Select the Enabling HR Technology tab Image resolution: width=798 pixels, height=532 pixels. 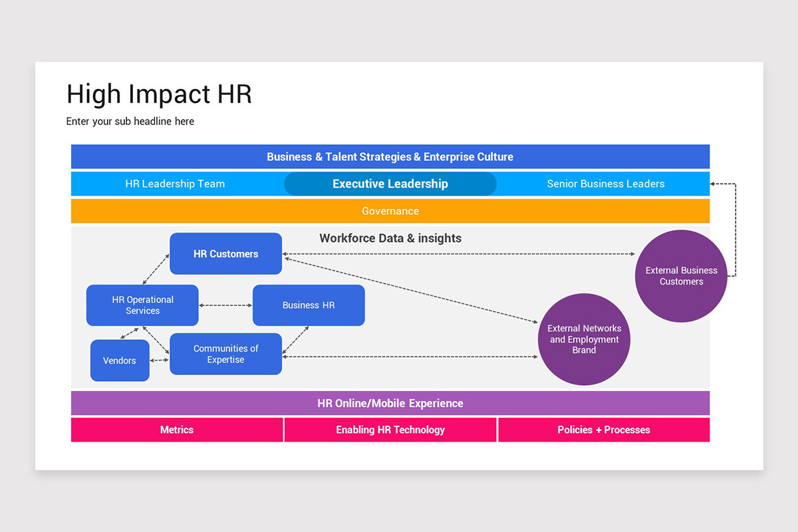tap(390, 430)
